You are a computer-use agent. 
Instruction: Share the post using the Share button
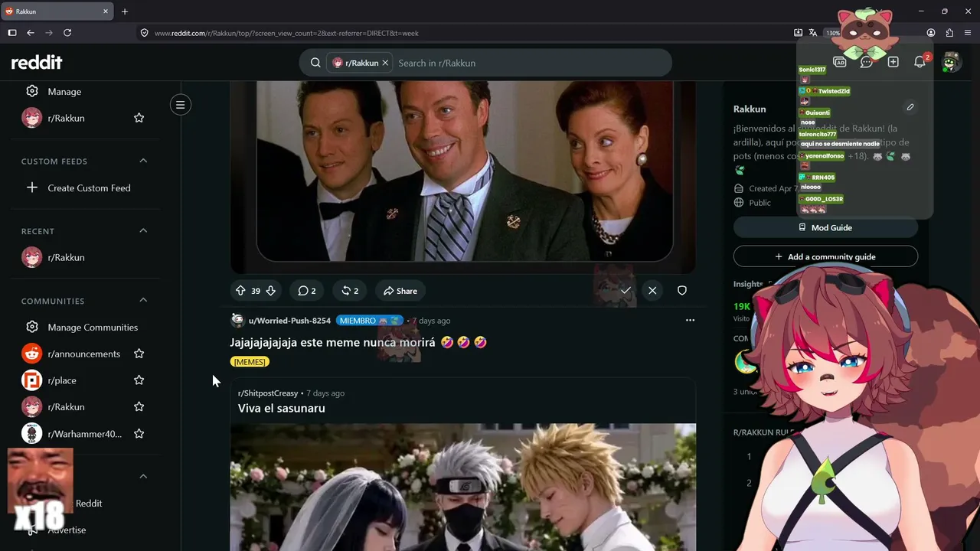tap(400, 291)
